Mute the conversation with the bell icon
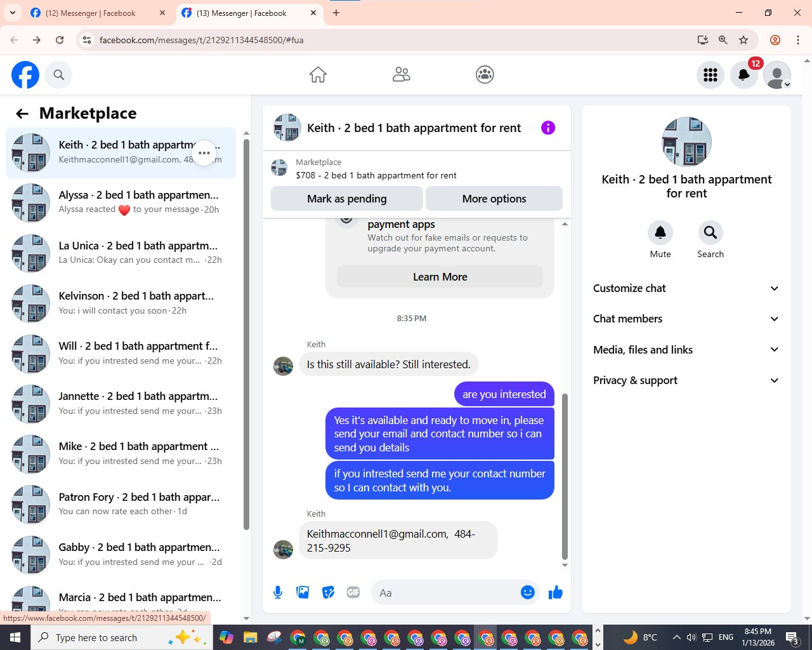The image size is (812, 650). pos(660,232)
